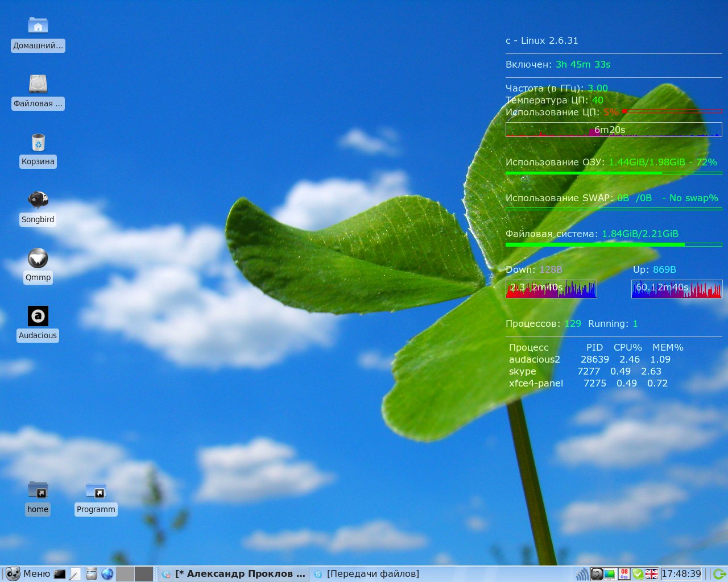This screenshot has height=582, width=728.
Task: Switch to Передачи файлов taskbar window
Action: pyautogui.click(x=367, y=574)
